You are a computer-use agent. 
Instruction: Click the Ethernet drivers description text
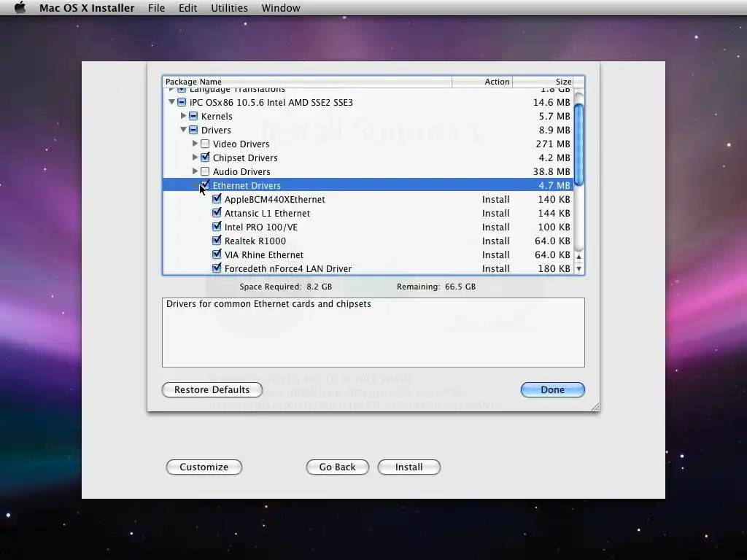pos(268,304)
